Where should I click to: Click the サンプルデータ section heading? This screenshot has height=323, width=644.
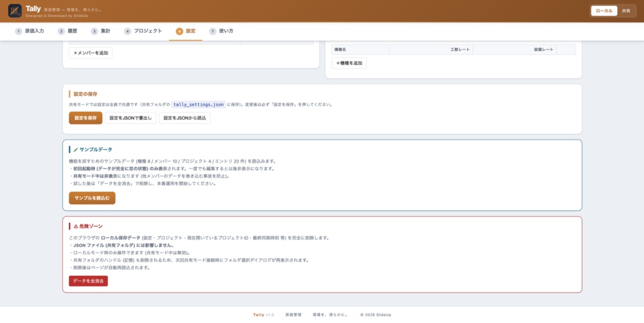(96, 150)
